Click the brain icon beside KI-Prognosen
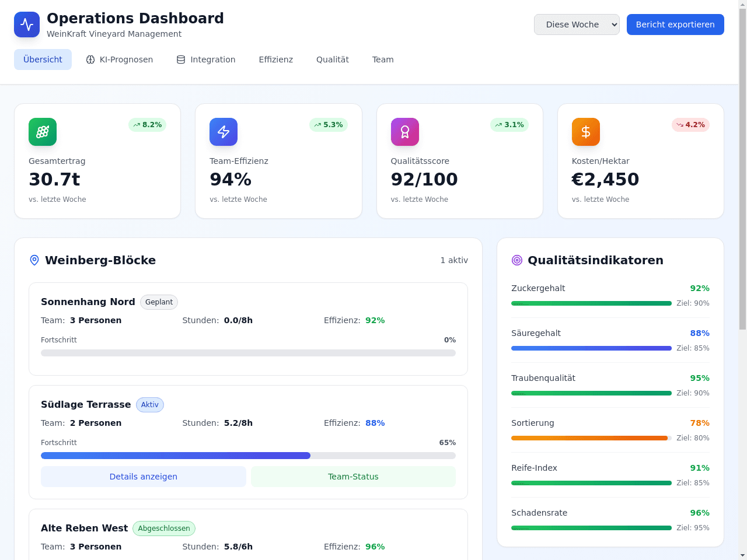 tap(90, 60)
